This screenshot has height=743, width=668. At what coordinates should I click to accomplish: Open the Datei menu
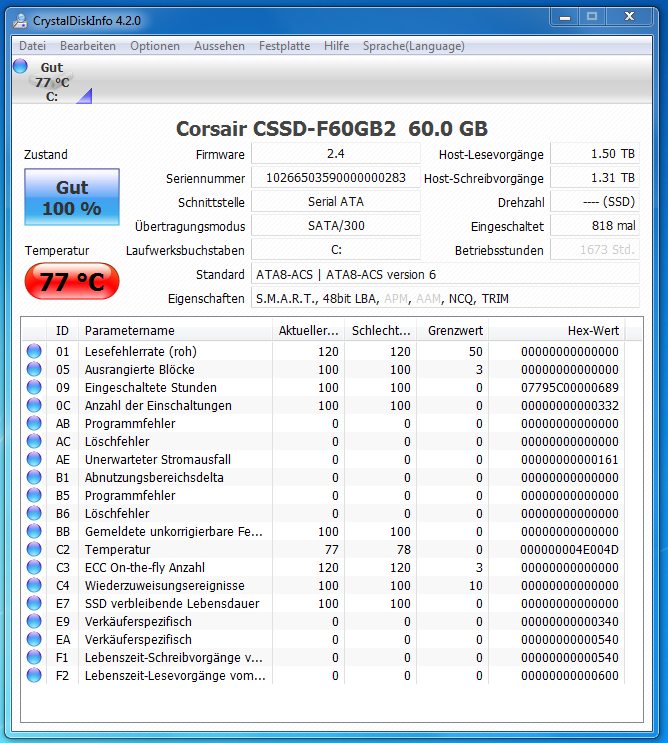(x=32, y=46)
